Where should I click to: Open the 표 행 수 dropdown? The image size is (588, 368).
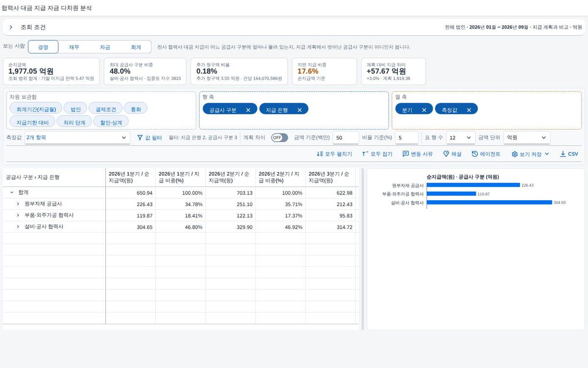(461, 138)
